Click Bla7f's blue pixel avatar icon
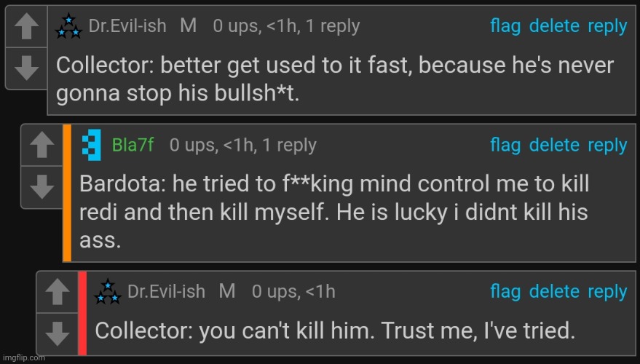 point(92,145)
